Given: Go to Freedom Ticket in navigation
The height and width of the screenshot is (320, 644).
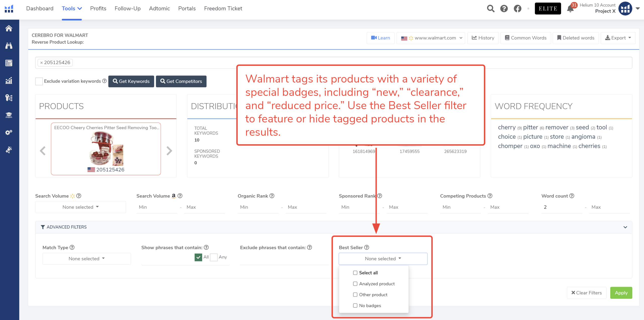Looking at the screenshot, I should click(x=223, y=9).
